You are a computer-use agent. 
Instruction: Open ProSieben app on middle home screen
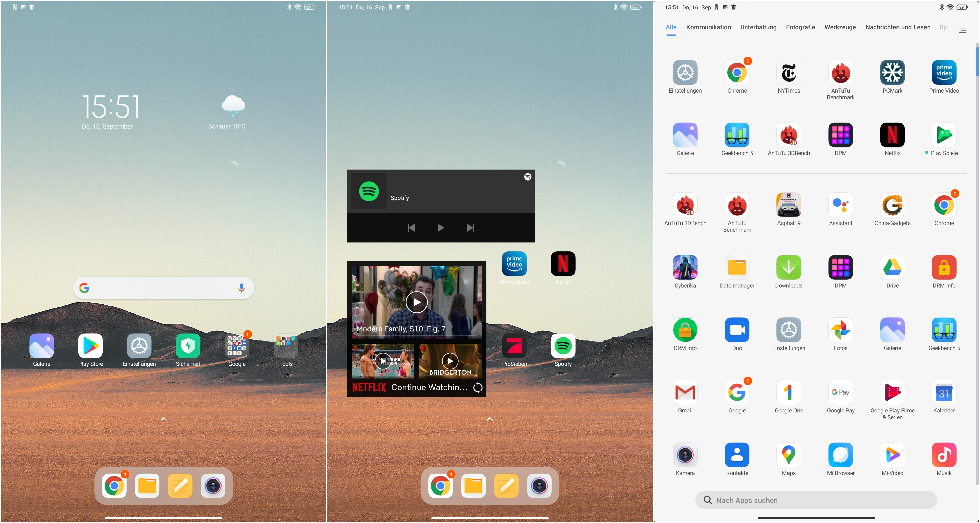(x=514, y=346)
